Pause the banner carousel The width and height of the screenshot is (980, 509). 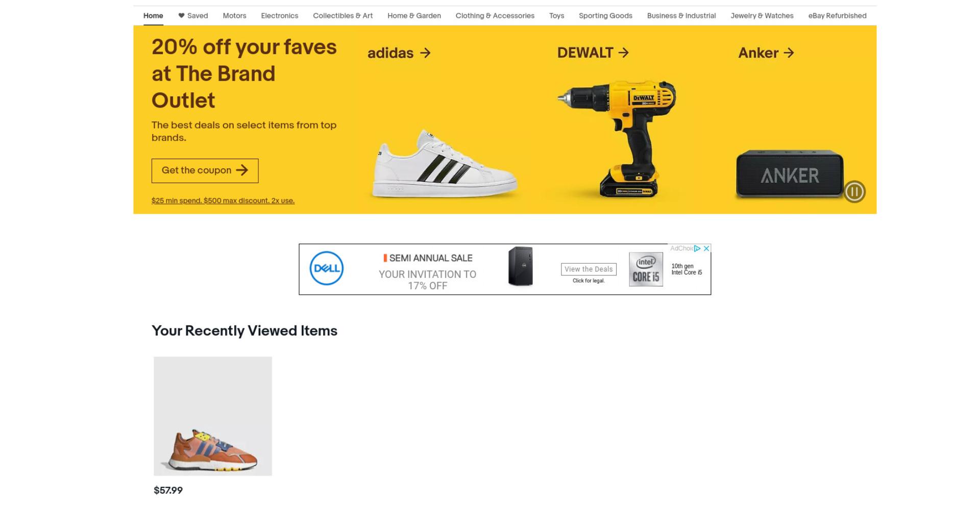pos(854,192)
